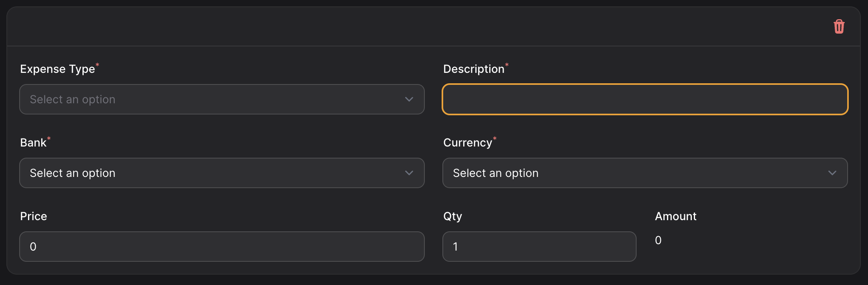
Task: Click the required asterisk beside Expense Type
Action: 97,64
